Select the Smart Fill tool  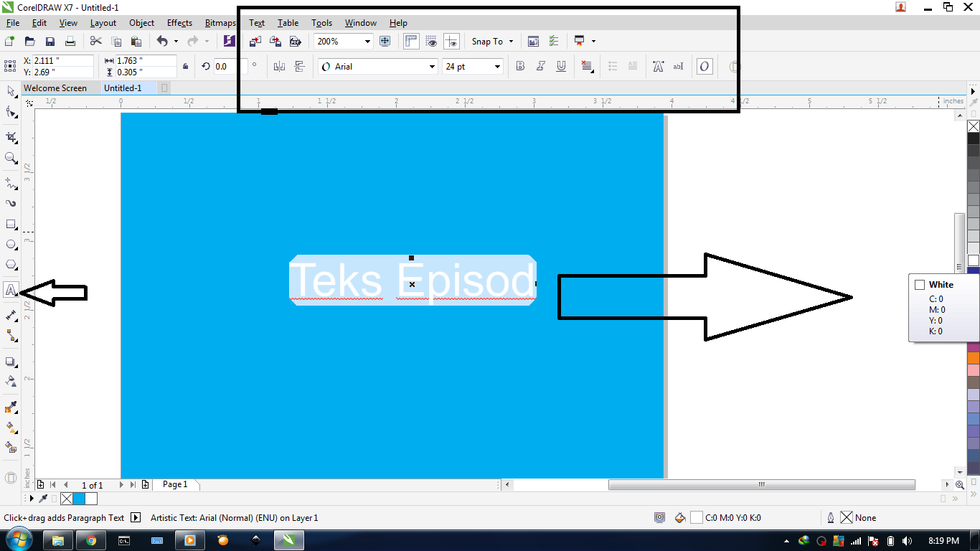point(11,447)
